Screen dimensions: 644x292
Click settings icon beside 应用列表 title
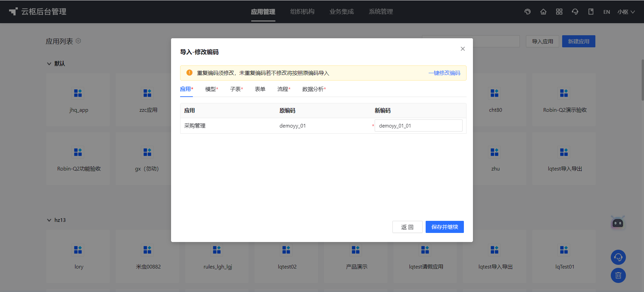click(x=78, y=41)
